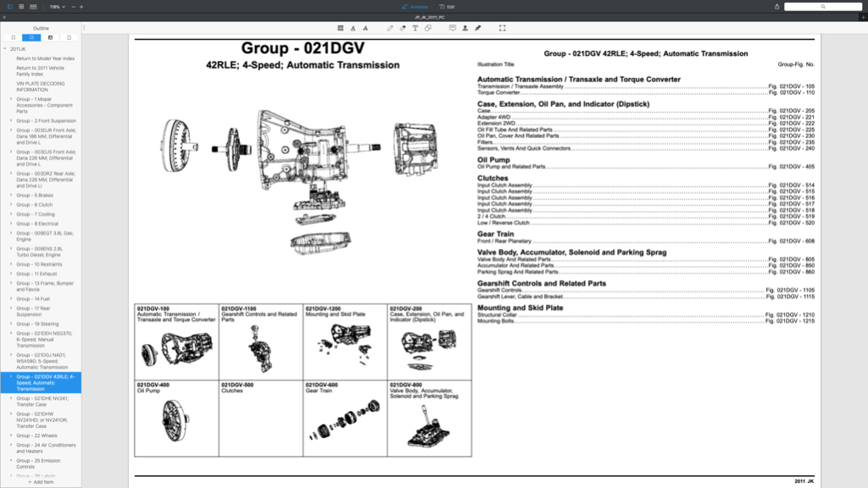Expand Group - 2 Front Suspension outline item
868x488 pixels.
click(11, 120)
